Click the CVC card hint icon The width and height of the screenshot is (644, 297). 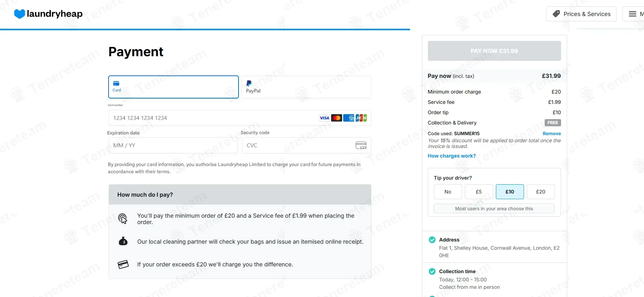(361, 145)
